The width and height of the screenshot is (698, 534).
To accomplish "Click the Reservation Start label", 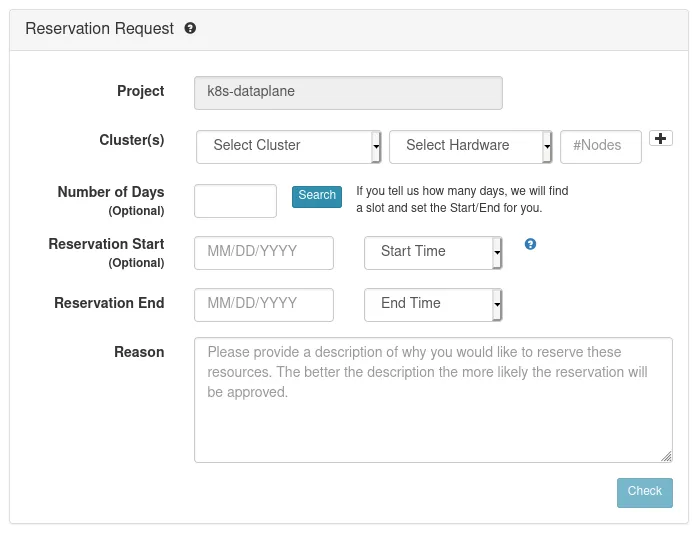I will (106, 244).
